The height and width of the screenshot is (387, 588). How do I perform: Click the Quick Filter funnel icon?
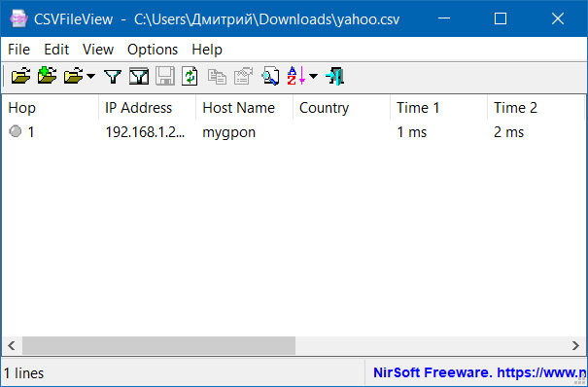tap(113, 76)
